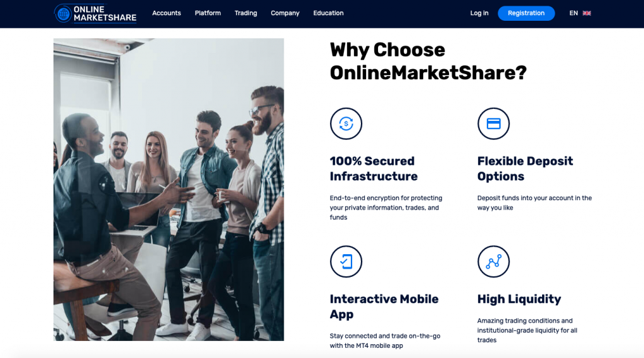Click the mobile app checkmark icon

click(x=346, y=261)
